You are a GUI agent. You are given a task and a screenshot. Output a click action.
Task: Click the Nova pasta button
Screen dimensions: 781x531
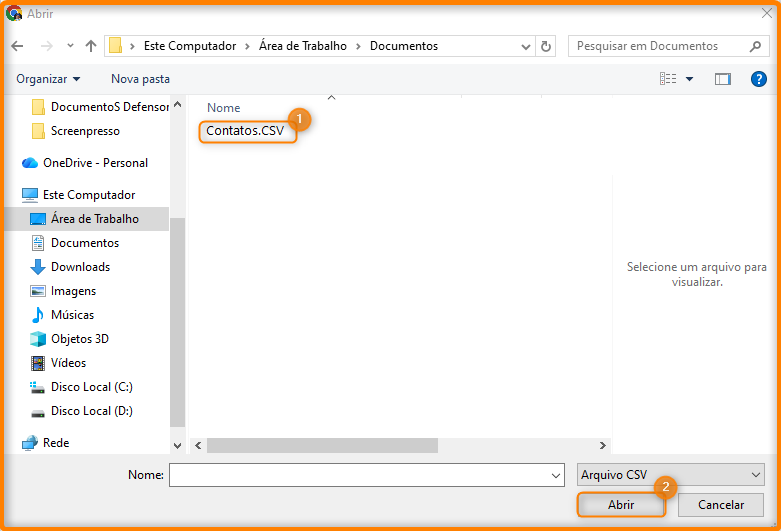[x=140, y=79]
